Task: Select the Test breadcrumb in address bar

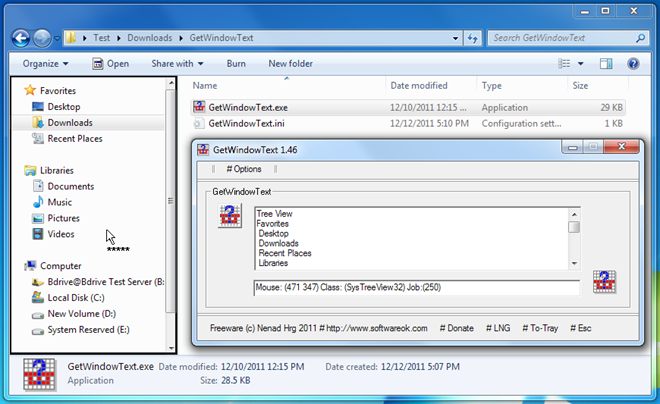Action: (101, 38)
